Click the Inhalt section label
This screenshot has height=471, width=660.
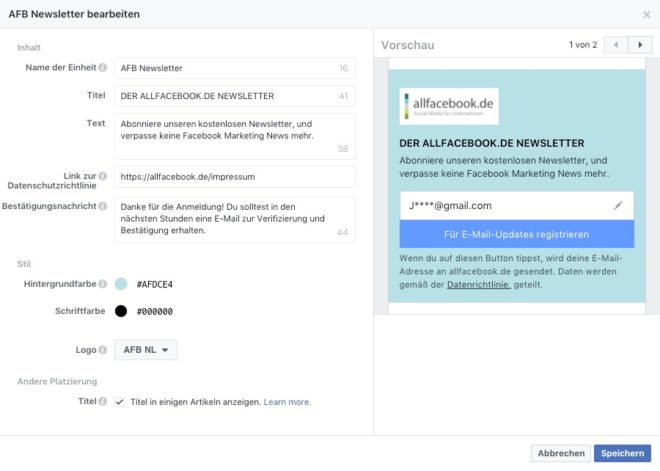(x=29, y=48)
